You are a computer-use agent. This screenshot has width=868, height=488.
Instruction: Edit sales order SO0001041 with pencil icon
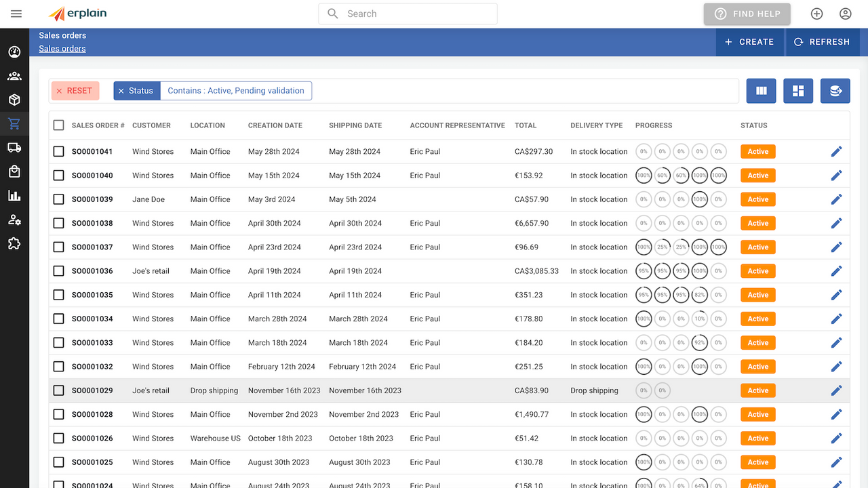836,152
